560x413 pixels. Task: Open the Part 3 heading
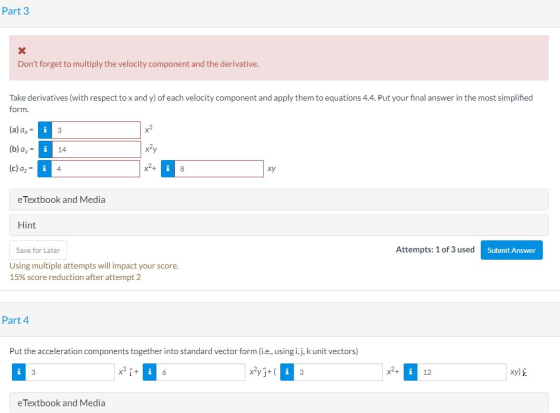point(15,11)
